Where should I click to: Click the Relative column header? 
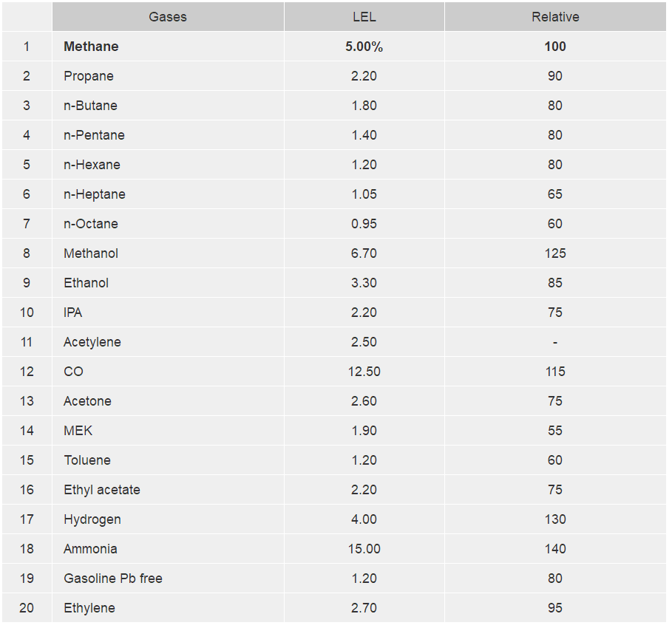pyautogui.click(x=555, y=17)
